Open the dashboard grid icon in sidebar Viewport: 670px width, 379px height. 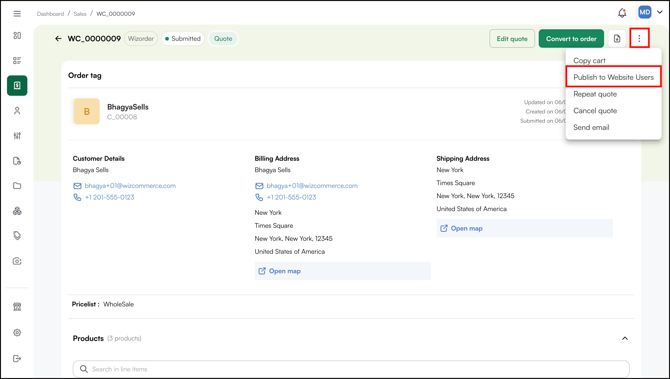point(17,35)
